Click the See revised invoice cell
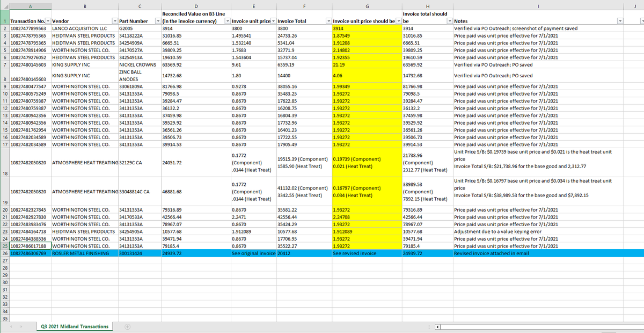 point(367,252)
